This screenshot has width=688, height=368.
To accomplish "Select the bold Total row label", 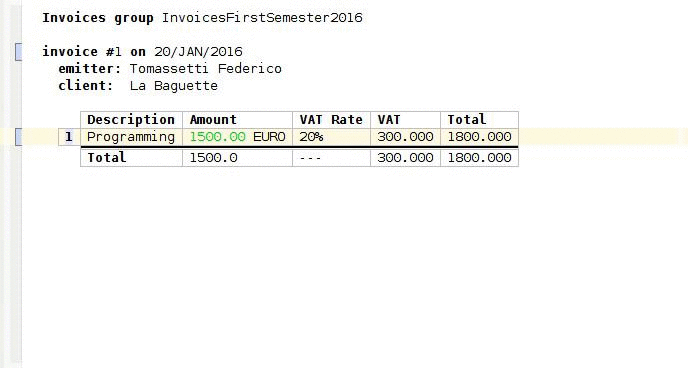I will [x=107, y=157].
